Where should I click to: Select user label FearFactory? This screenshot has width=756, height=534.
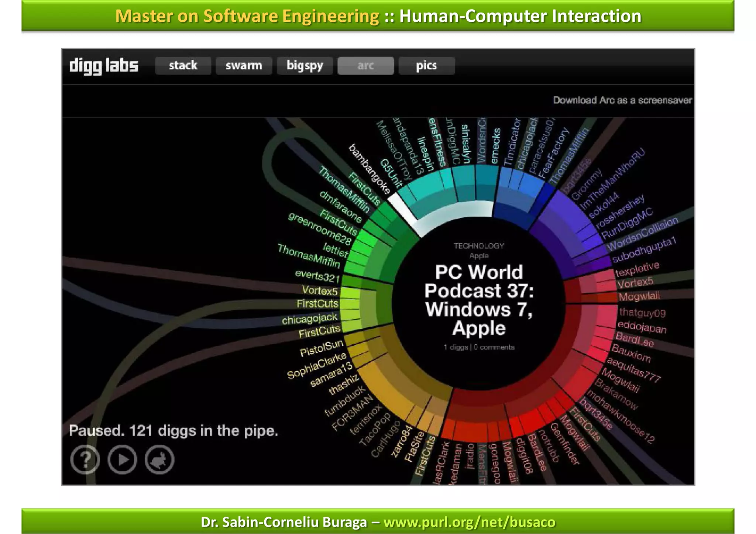(554, 153)
